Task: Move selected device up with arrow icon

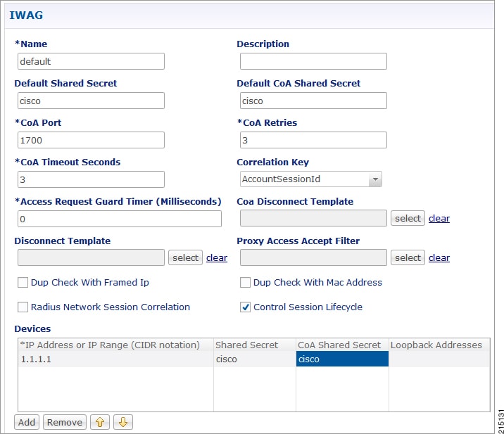Action: click(100, 422)
